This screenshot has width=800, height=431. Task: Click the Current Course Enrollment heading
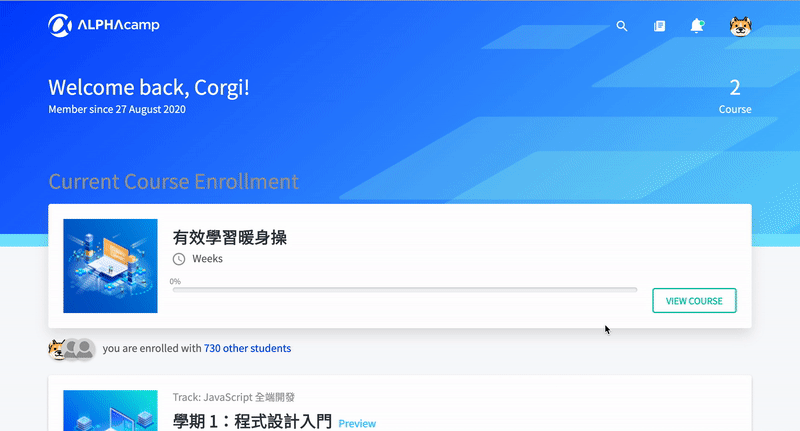(x=173, y=182)
